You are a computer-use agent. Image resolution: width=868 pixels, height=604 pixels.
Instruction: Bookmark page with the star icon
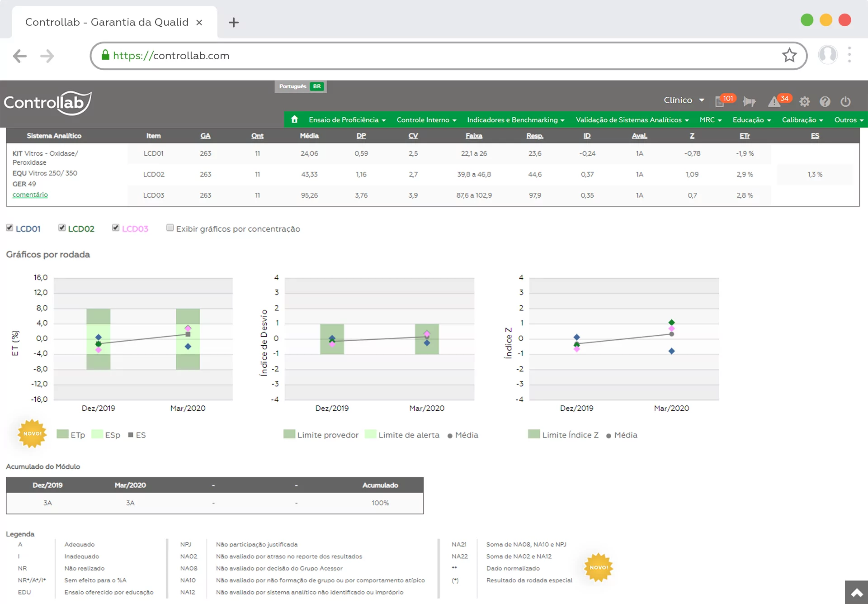[x=789, y=56]
